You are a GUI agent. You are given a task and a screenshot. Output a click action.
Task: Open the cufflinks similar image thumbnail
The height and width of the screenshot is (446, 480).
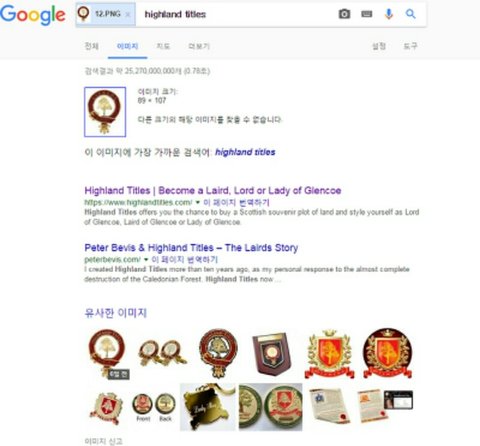(x=162, y=353)
